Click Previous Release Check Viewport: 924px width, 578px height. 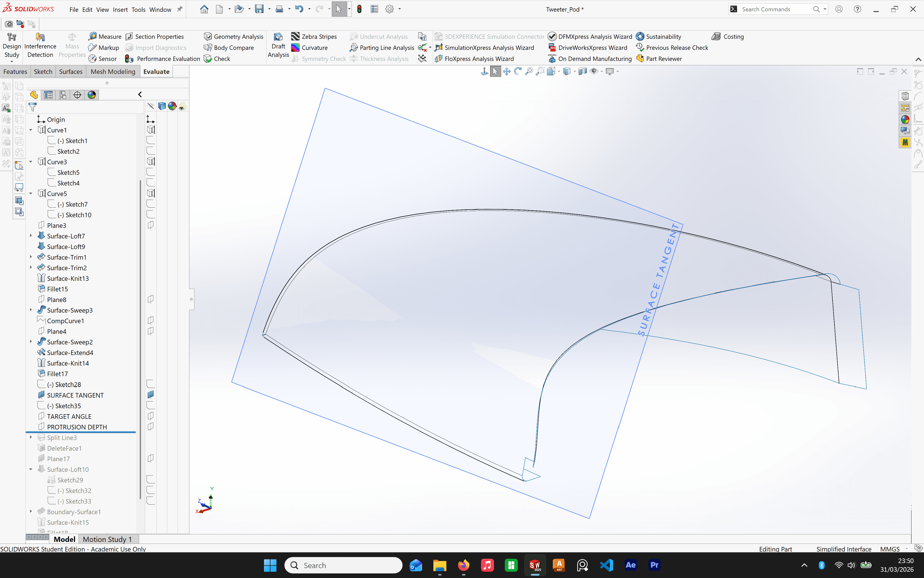tap(672, 47)
